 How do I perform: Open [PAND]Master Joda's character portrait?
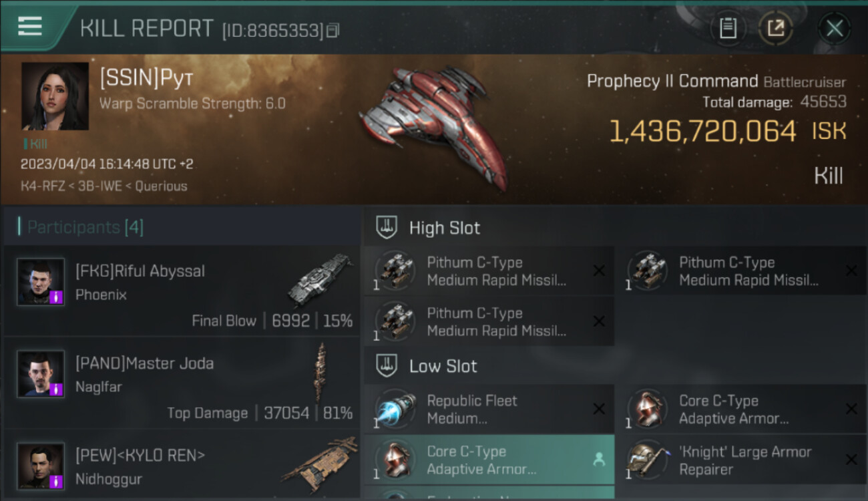click(41, 374)
